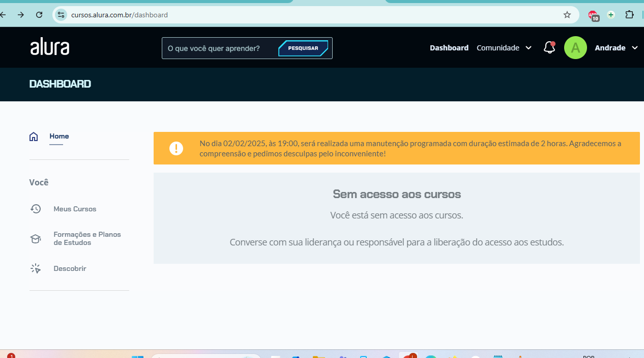The height and width of the screenshot is (358, 644).
Task: Click the maintenance notice text in orange banner
Action: 411,148
